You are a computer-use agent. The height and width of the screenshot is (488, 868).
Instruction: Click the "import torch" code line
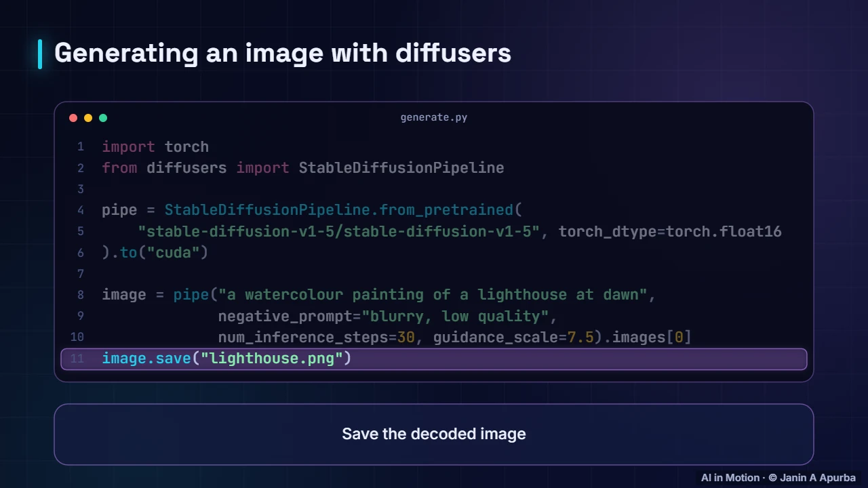coord(155,146)
